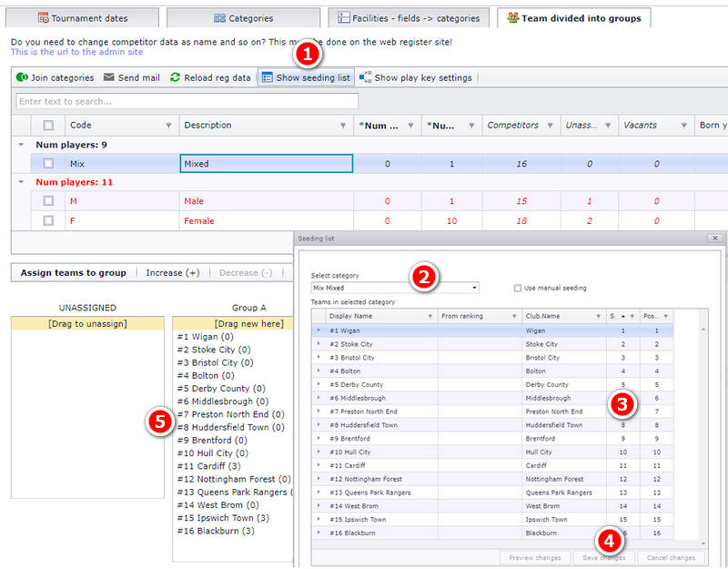Screen dimensions: 728x569
Task: Click the Join categories toolbar icon
Action: coord(22,77)
